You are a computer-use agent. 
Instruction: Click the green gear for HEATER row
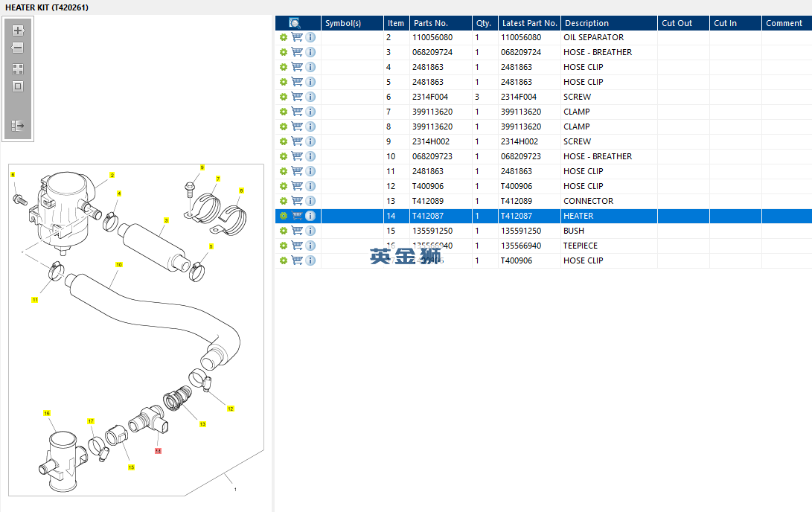[x=284, y=216]
